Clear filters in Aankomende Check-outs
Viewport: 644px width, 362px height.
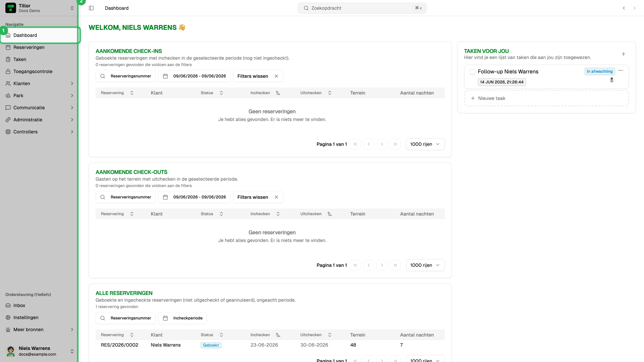[258, 197]
